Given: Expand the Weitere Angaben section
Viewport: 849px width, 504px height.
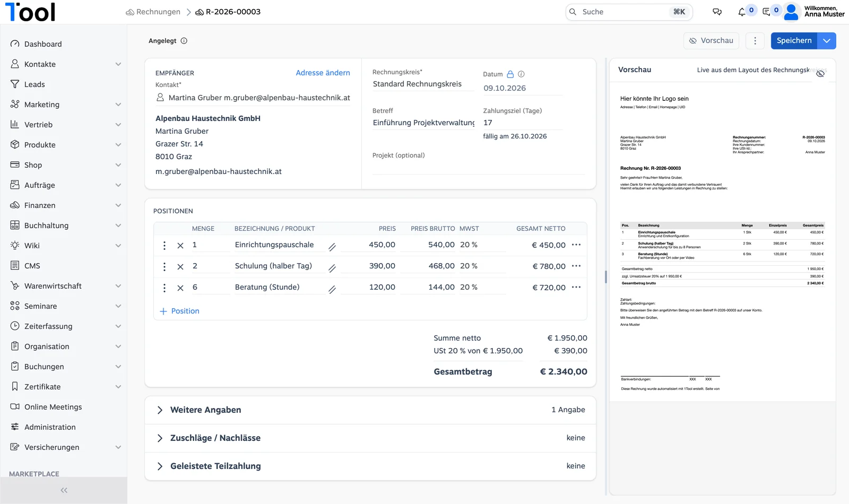Looking at the screenshot, I should tap(370, 410).
